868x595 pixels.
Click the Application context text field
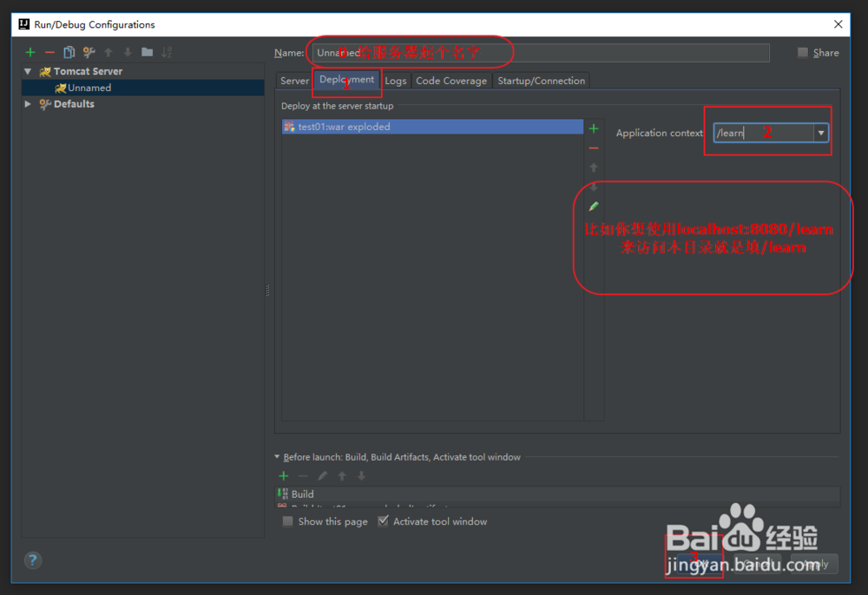click(x=763, y=133)
